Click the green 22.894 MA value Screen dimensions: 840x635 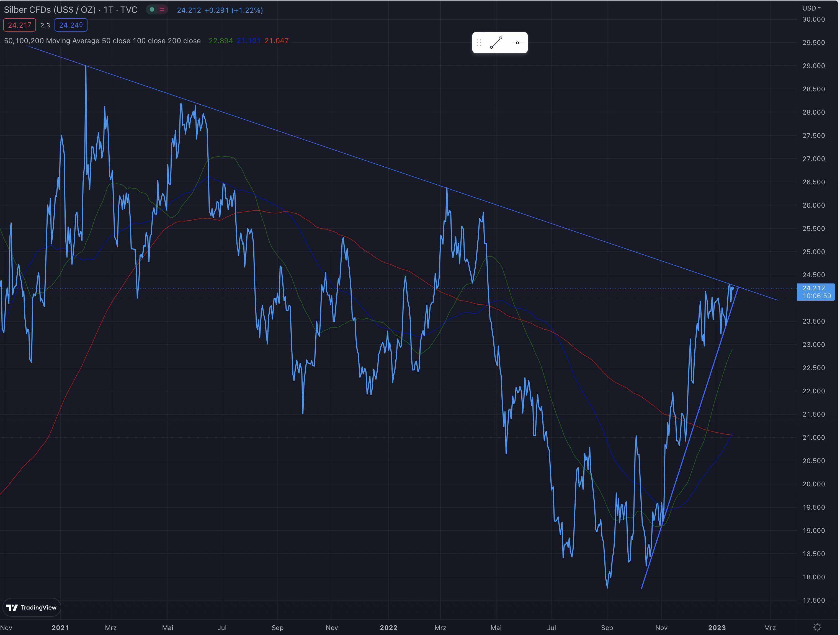[x=221, y=41]
